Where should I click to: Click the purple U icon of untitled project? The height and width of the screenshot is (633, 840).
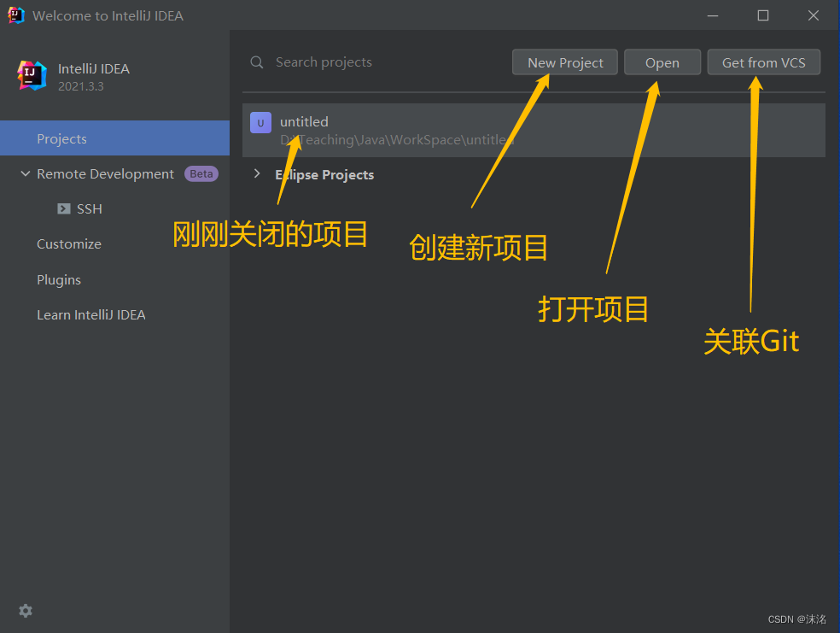click(260, 122)
